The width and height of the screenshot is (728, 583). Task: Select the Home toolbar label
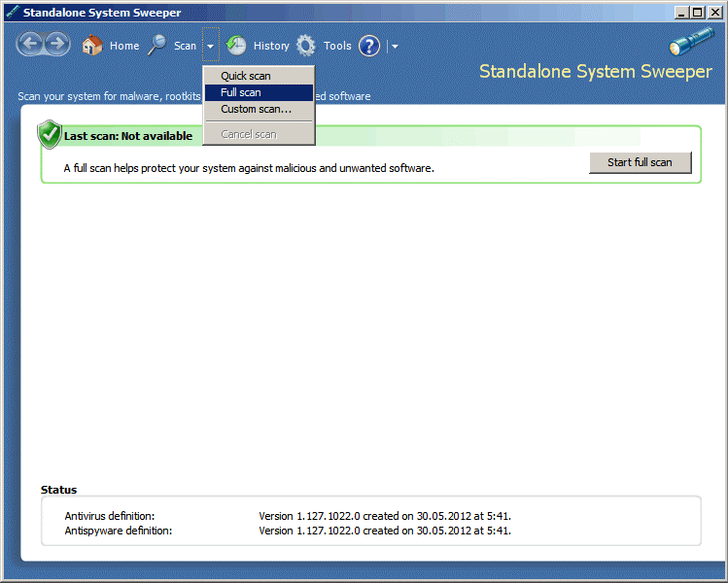[x=124, y=46]
